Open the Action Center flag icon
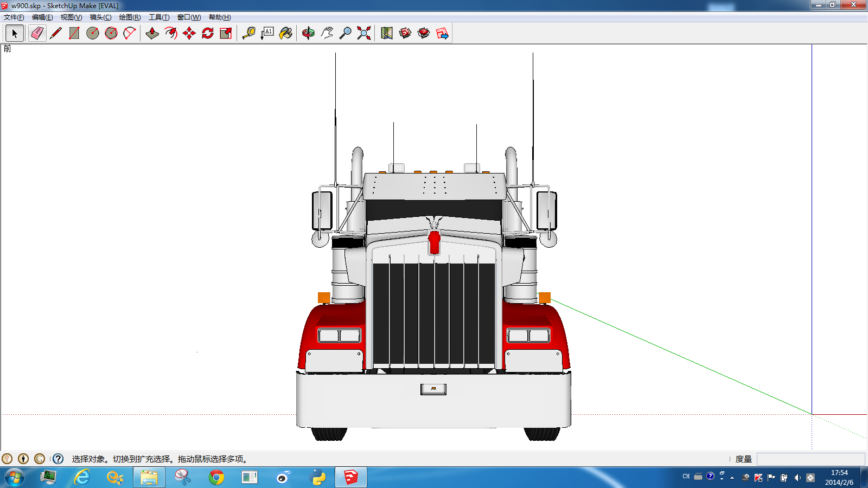Image resolution: width=868 pixels, height=488 pixels. [771, 478]
